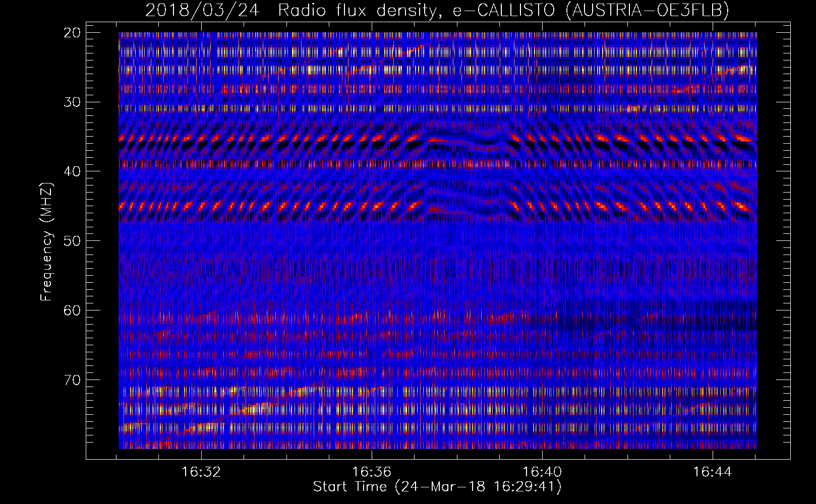The height and width of the screenshot is (504, 816).
Task: Click the 60 MHz frequency tick label
Action: pyautogui.click(x=72, y=310)
